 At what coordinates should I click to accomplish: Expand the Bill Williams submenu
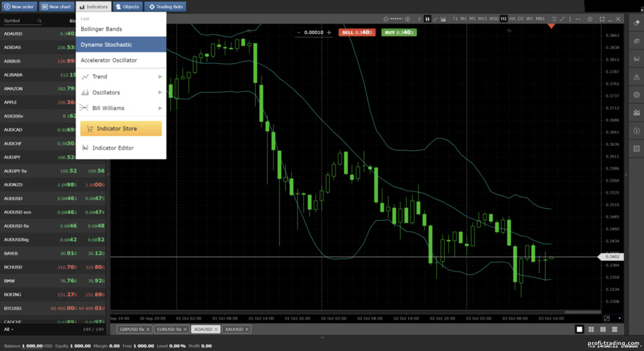click(121, 108)
